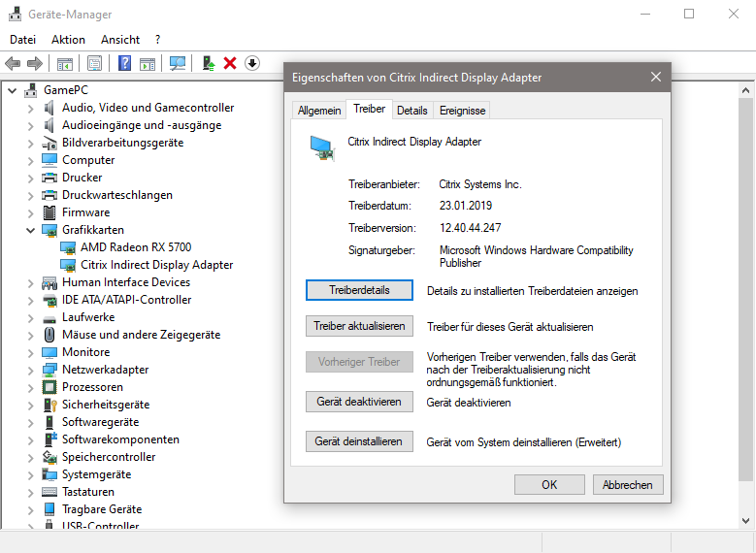
Task: Collapse the GamePC root node
Action: (x=13, y=90)
